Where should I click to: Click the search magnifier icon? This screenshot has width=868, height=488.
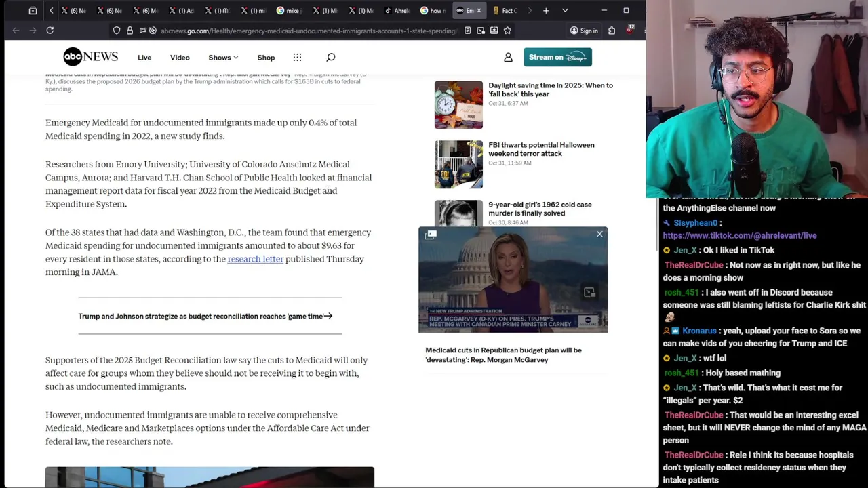tap(330, 58)
